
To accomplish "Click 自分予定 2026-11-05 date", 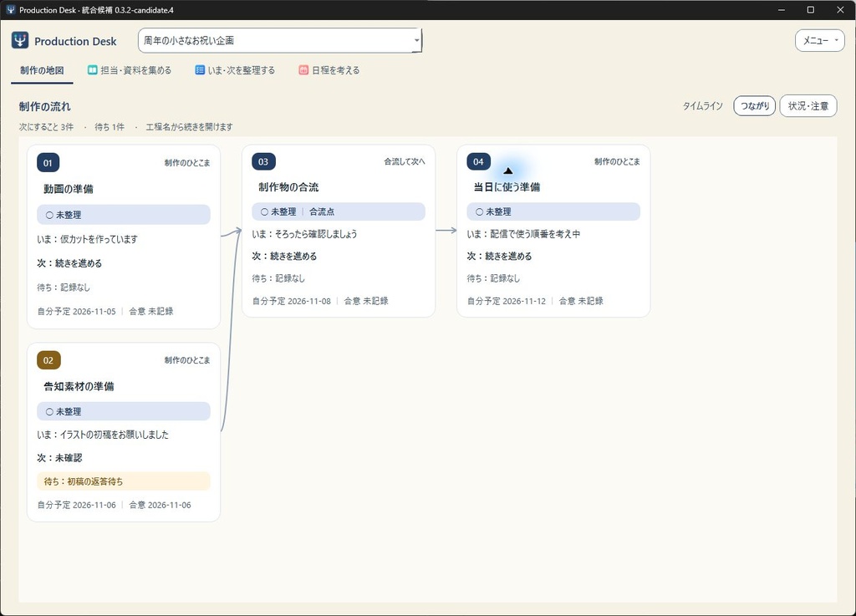I will pos(76,312).
